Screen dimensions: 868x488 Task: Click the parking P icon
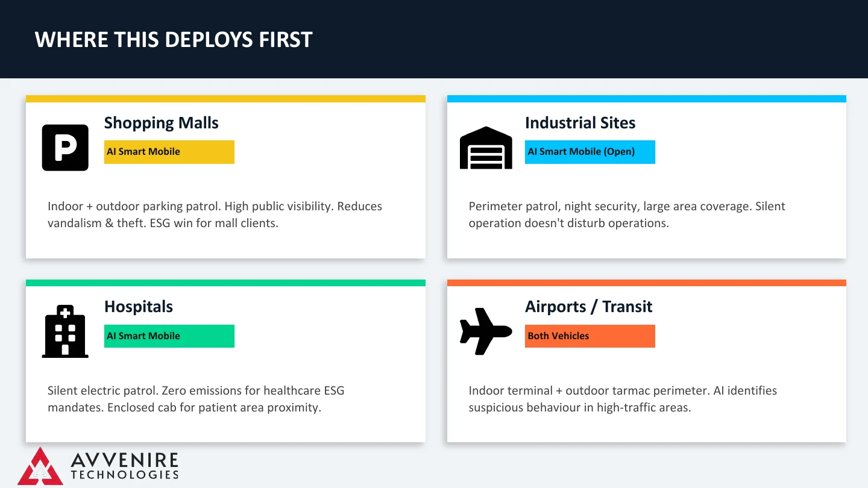tap(65, 148)
